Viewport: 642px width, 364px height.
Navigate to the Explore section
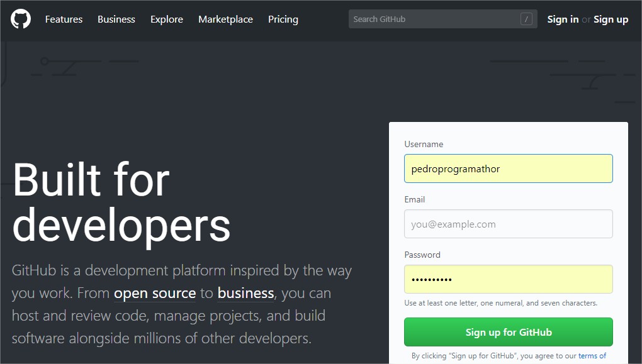166,19
